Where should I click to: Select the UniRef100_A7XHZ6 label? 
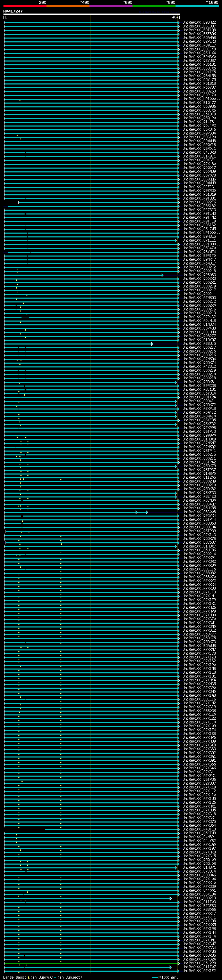[x=199, y=608]
